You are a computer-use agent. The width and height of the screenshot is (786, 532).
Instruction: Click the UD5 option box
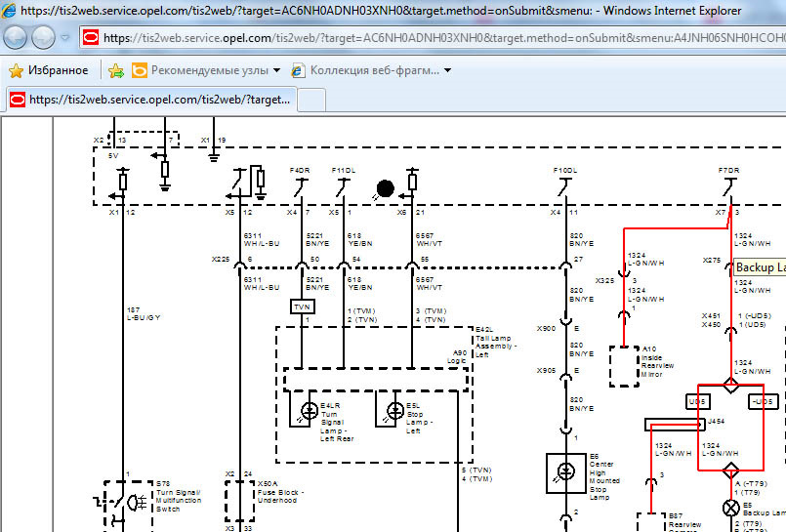698,401
